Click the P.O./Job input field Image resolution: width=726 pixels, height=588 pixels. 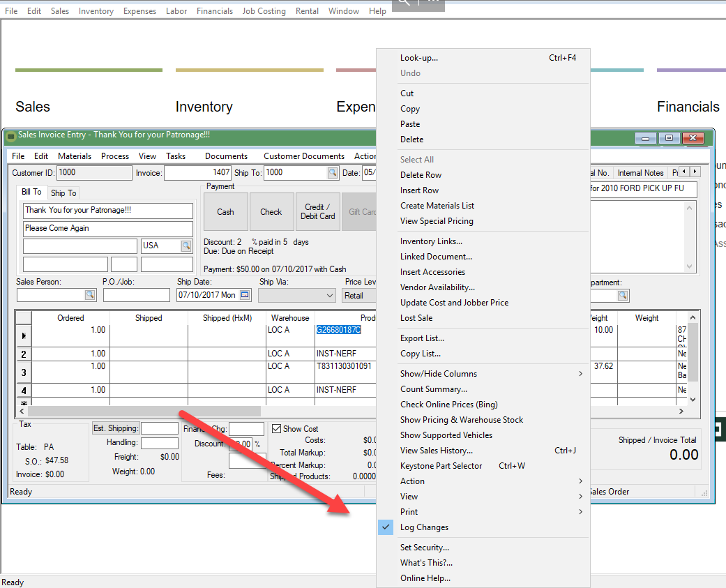point(136,295)
